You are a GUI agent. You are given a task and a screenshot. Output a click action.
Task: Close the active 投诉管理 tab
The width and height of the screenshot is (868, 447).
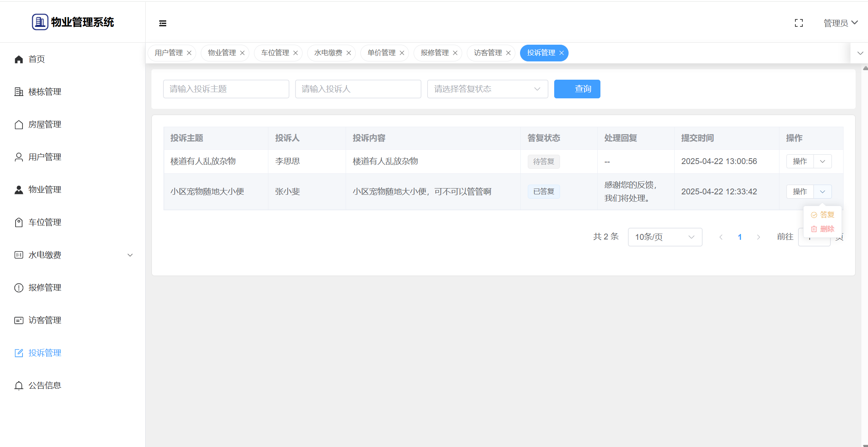(562, 53)
